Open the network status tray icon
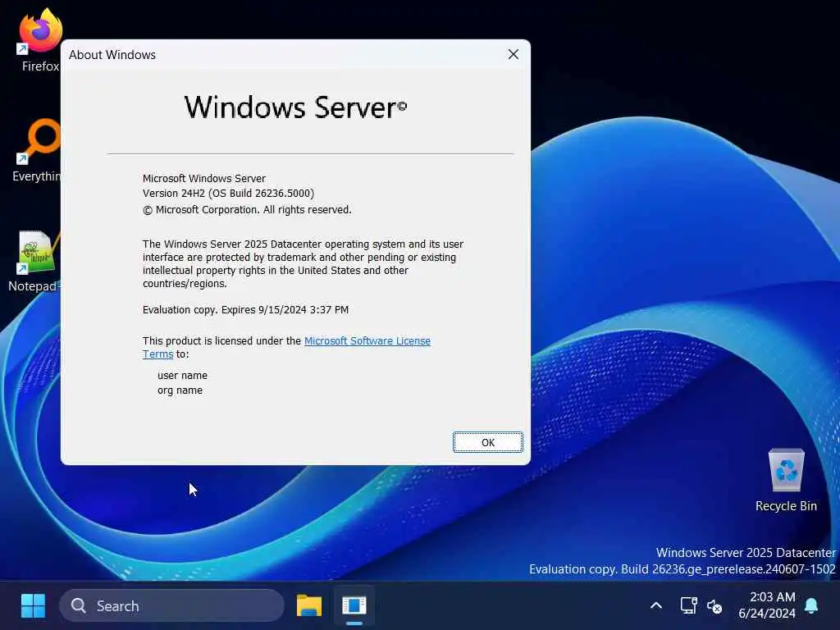 coord(688,606)
